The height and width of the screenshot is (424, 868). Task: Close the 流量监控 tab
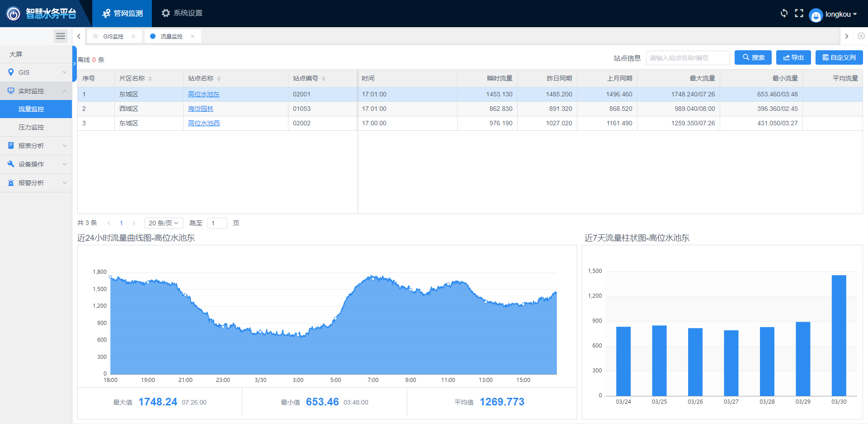click(193, 37)
